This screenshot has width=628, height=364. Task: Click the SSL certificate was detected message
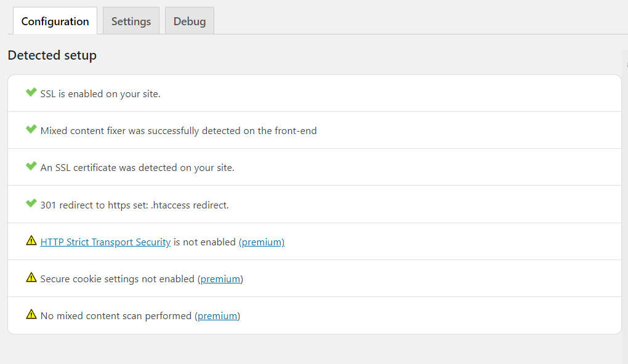point(137,168)
